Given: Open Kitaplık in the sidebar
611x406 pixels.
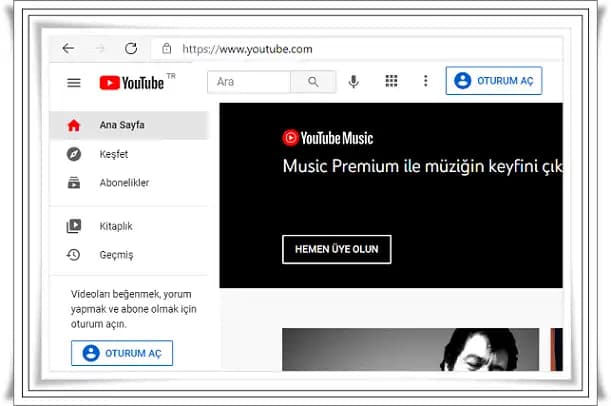Looking at the screenshot, I should 115,226.
